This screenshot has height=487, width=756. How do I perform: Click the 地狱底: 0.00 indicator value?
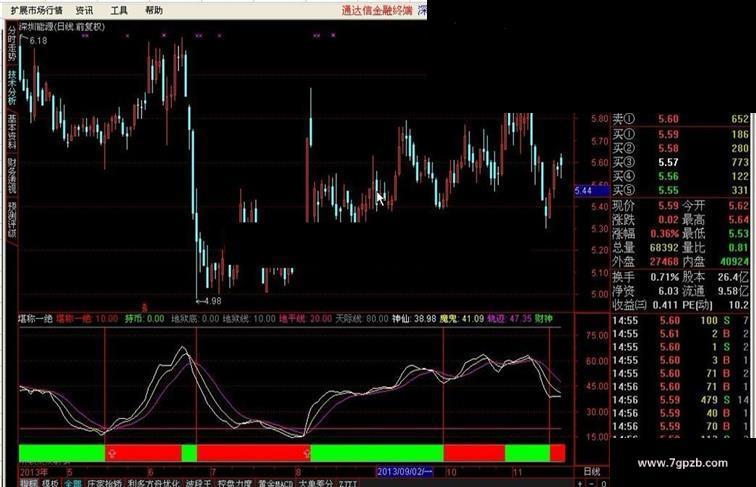(x=195, y=318)
